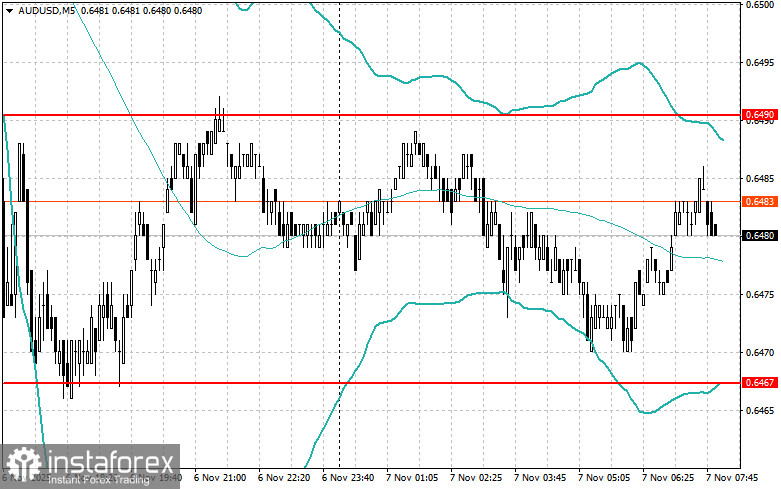Image resolution: width=781 pixels, height=489 pixels.
Task: Click the chart menu triangle beside AUDUSD
Action: pyautogui.click(x=9, y=10)
